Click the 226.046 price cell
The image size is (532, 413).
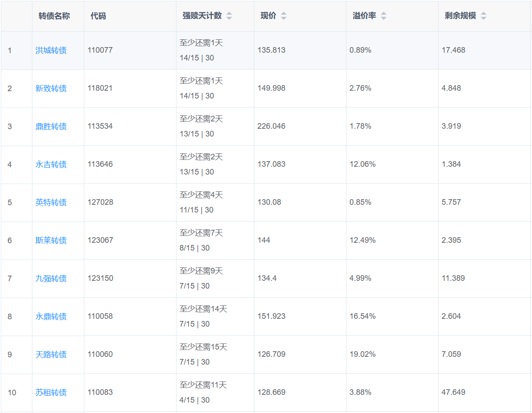point(271,126)
